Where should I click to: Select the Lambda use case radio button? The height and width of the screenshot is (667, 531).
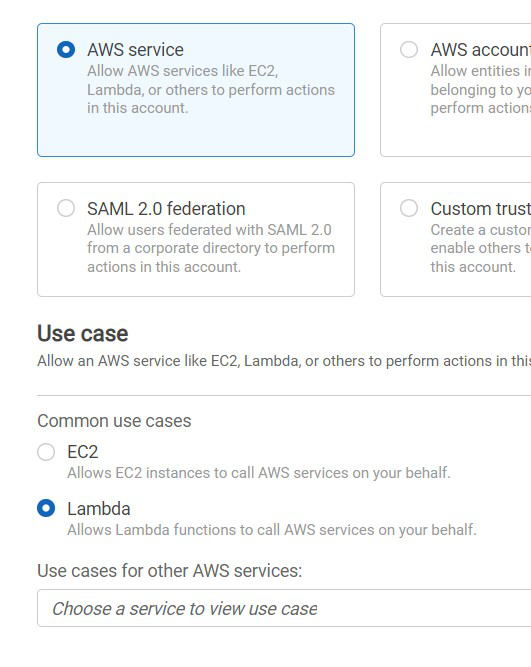pos(46,508)
